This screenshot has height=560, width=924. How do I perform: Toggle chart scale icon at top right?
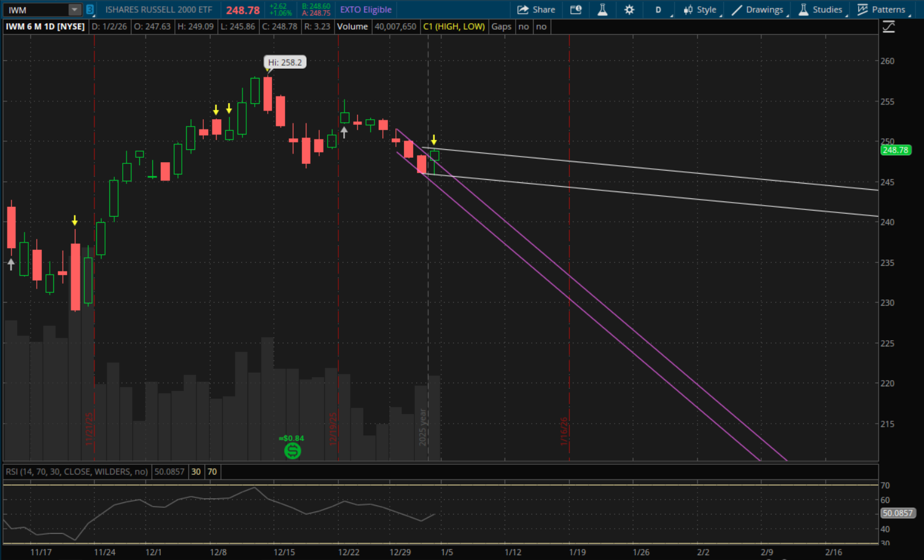888,26
